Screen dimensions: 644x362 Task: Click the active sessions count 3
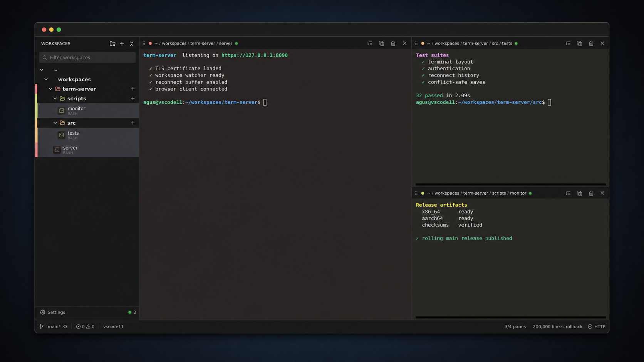[x=132, y=312]
